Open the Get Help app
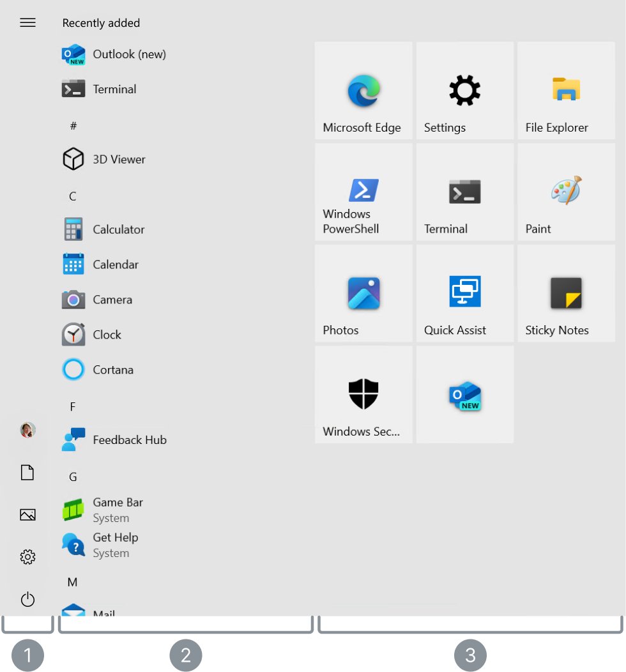 click(101, 545)
